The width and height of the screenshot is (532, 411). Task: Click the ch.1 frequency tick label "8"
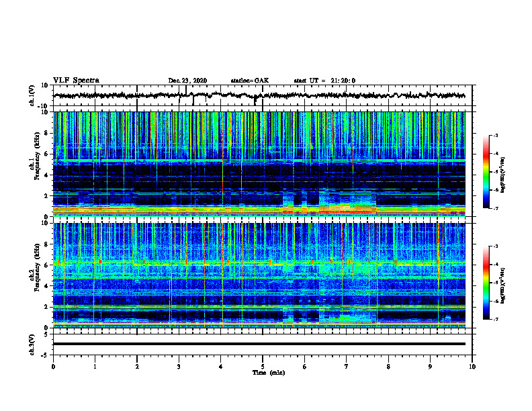pyautogui.click(x=46, y=133)
